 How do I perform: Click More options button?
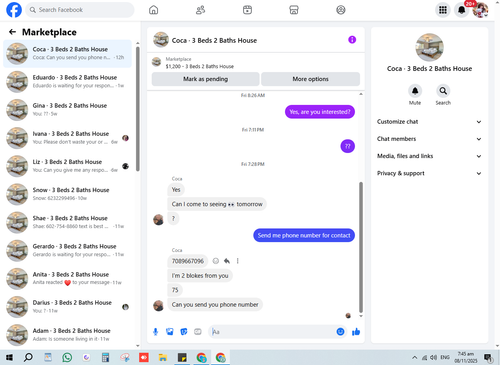[310, 79]
